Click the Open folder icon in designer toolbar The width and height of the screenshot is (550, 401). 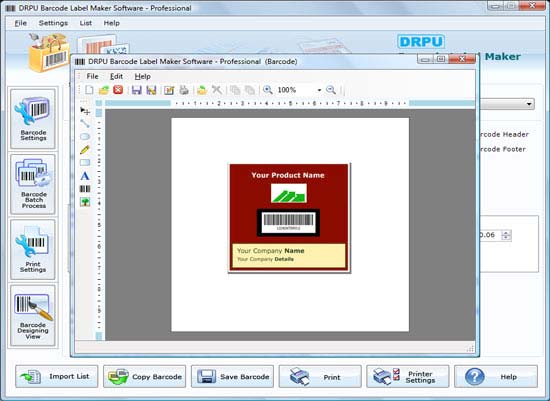[x=103, y=90]
